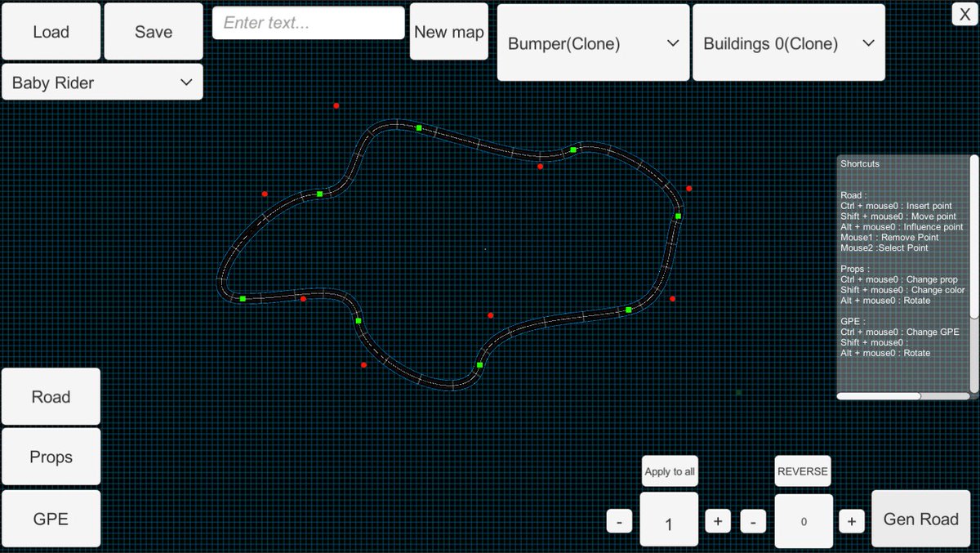Click the value field showing 0
This screenshot has width=980, height=553.
[x=804, y=520]
